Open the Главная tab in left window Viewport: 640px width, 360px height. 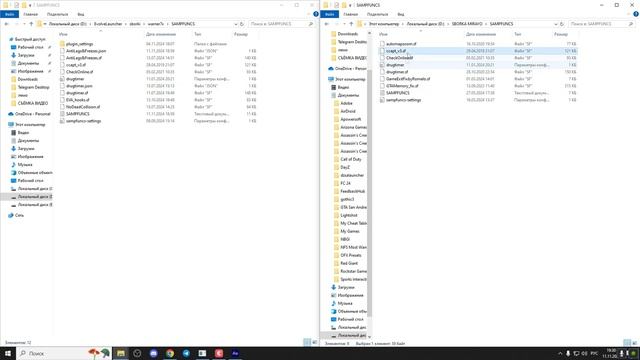[x=31, y=14]
